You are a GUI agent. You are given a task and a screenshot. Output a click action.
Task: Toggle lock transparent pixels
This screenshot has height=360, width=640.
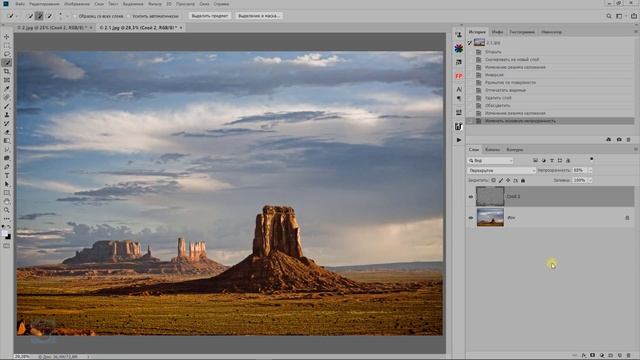[493, 180]
